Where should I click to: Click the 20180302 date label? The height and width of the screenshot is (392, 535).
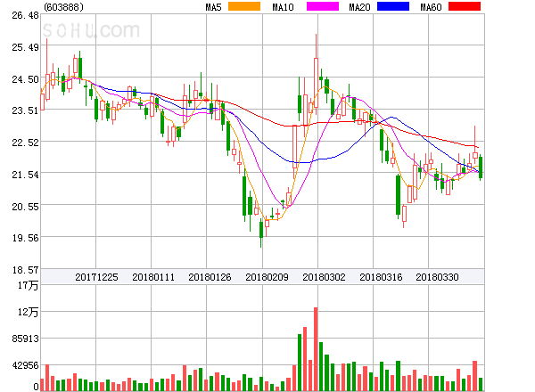click(x=324, y=277)
